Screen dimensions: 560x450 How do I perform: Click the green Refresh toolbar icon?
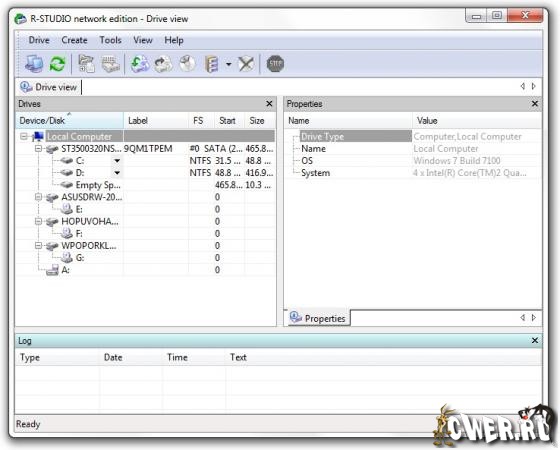tap(57, 64)
